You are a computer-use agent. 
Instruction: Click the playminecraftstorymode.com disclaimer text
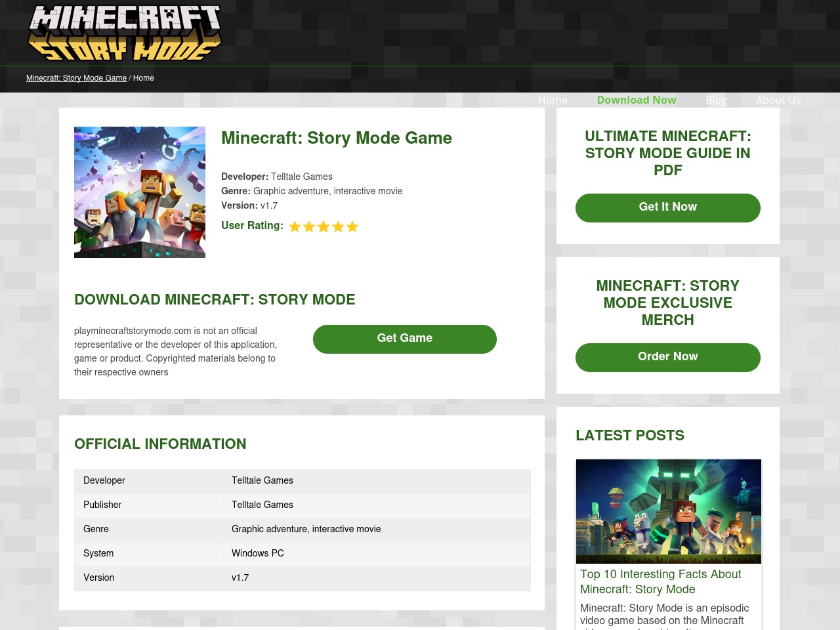tap(176, 352)
